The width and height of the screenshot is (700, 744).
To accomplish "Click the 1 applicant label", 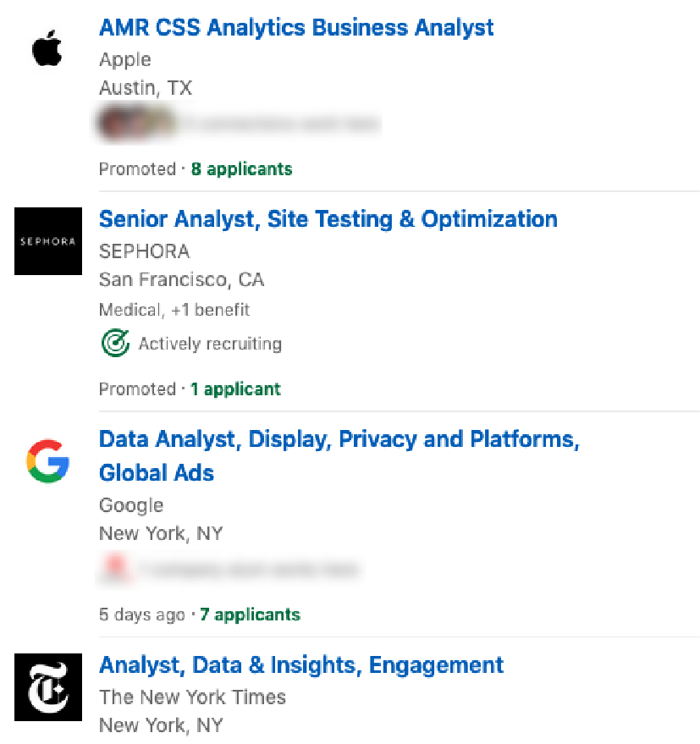I will [x=235, y=389].
